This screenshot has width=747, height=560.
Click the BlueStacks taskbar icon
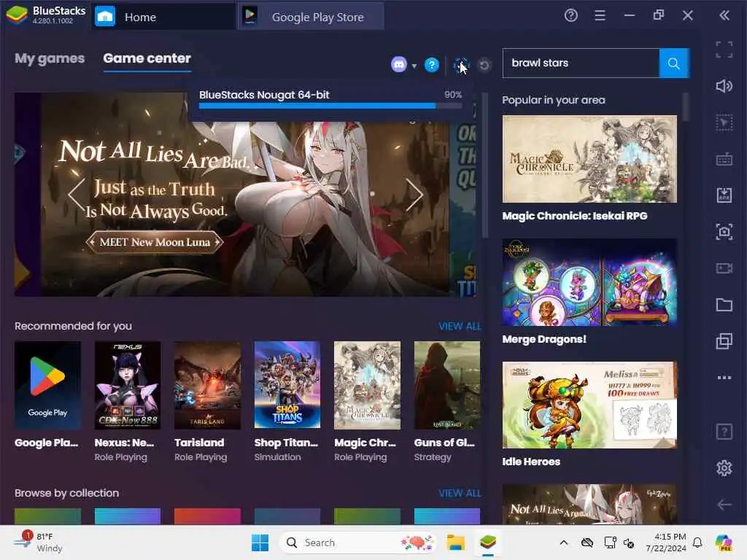(x=488, y=542)
